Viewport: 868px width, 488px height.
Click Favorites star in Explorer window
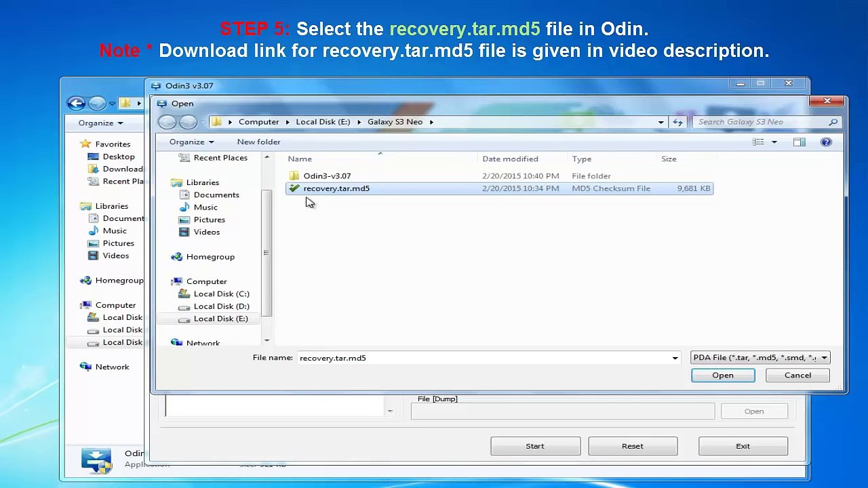coord(85,144)
